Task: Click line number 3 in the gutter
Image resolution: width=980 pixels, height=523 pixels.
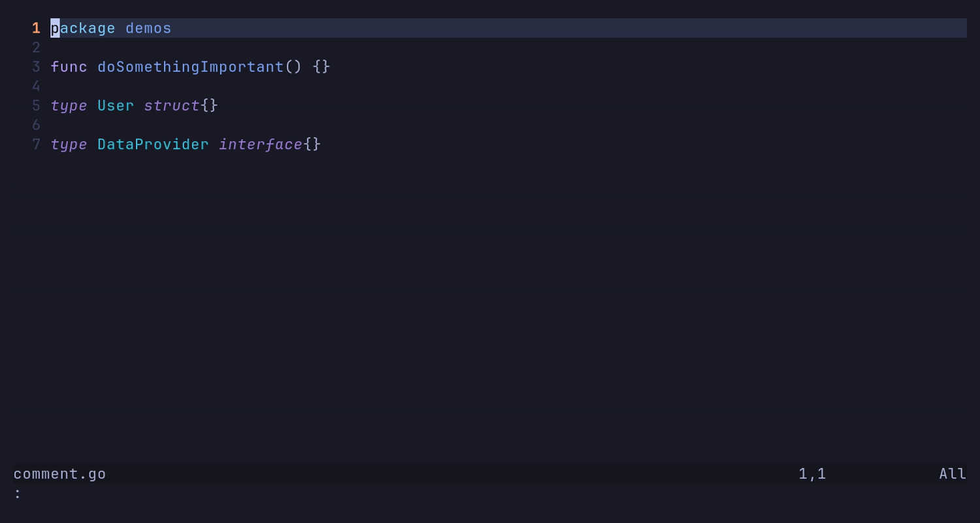Action: point(36,67)
